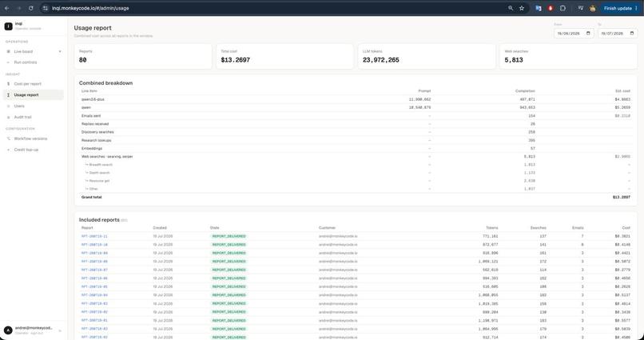Open the To date calendar picker icon
Screen dimensions: 644x340
tap(632, 34)
